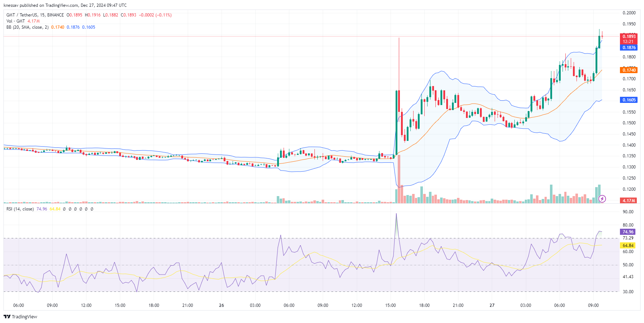This screenshot has width=644, height=323.
Task: Click the 50.00 RSI axis label
Action: pos(628,265)
